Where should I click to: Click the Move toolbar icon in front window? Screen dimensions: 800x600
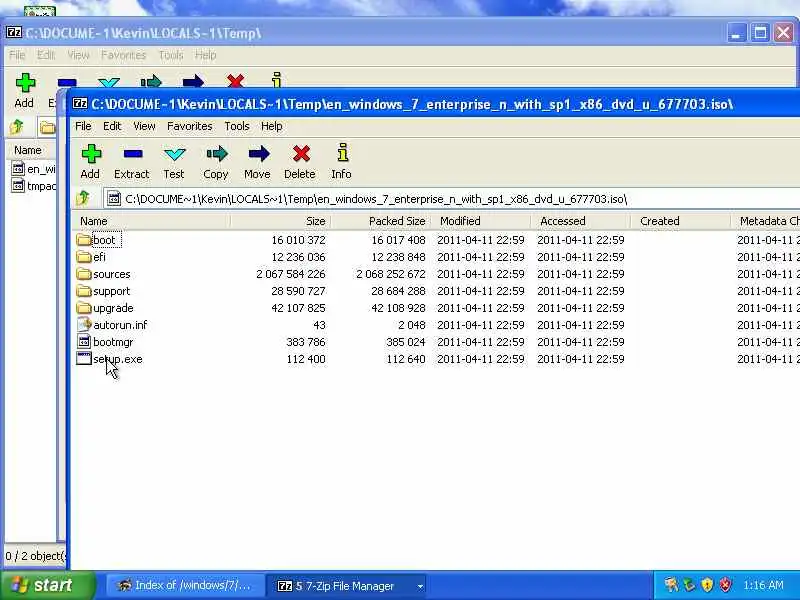[259, 154]
